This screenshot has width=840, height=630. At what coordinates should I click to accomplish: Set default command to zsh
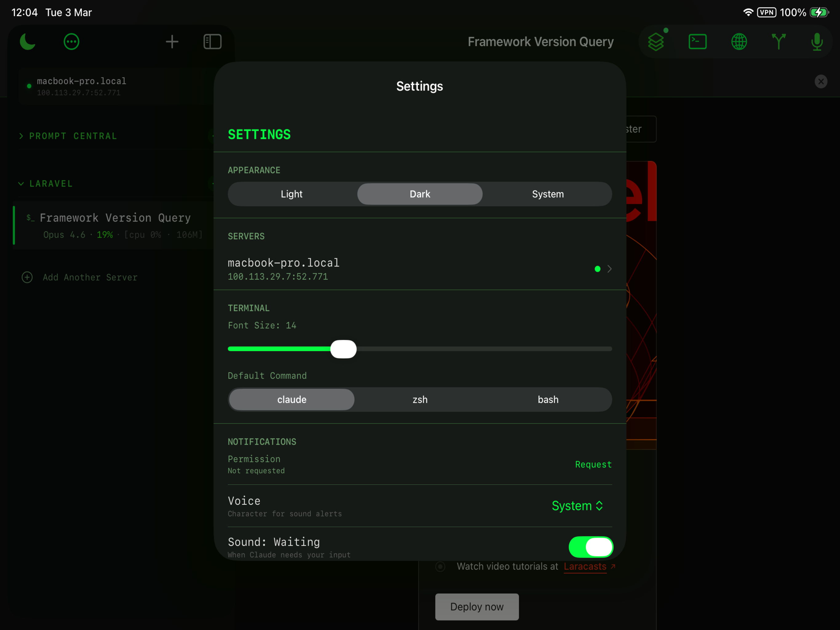click(420, 400)
